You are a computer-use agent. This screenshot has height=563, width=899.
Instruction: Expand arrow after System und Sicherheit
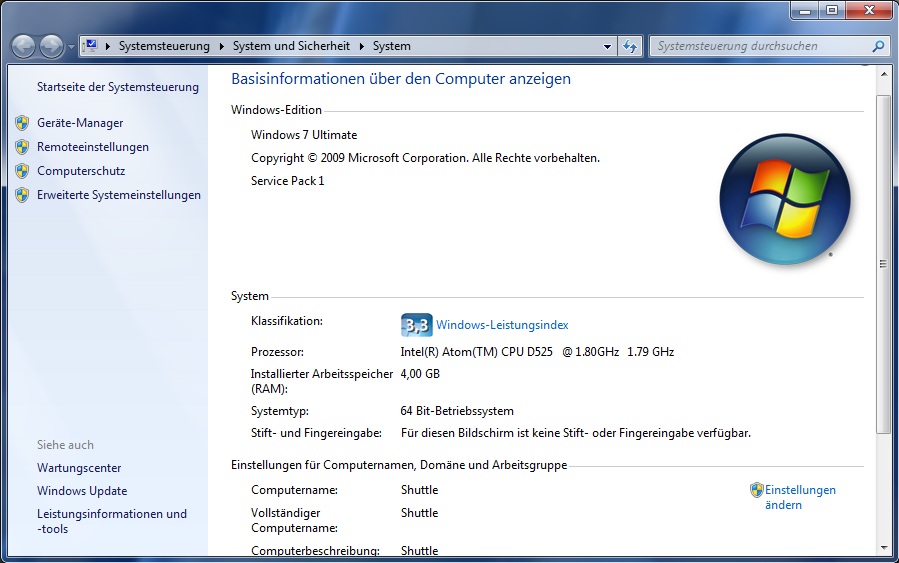[362, 46]
